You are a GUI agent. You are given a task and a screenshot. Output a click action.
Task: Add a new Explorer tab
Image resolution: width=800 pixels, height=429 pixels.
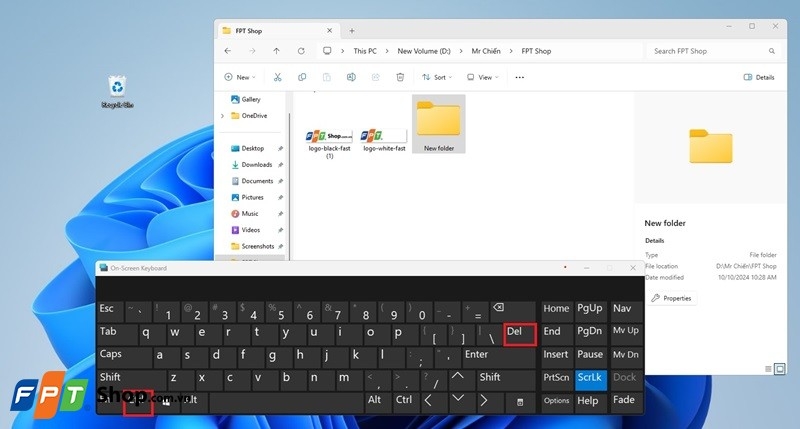pyautogui.click(x=352, y=31)
